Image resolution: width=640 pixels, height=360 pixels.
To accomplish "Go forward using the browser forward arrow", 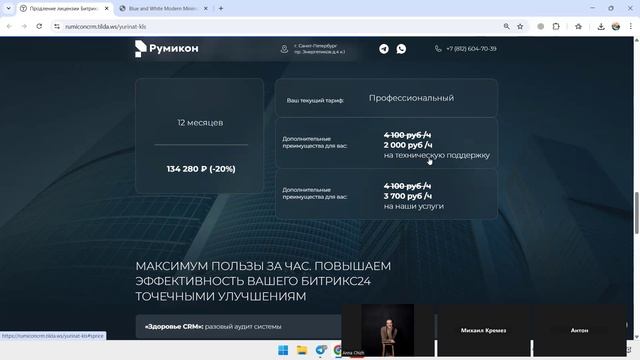I will click(x=24, y=26).
